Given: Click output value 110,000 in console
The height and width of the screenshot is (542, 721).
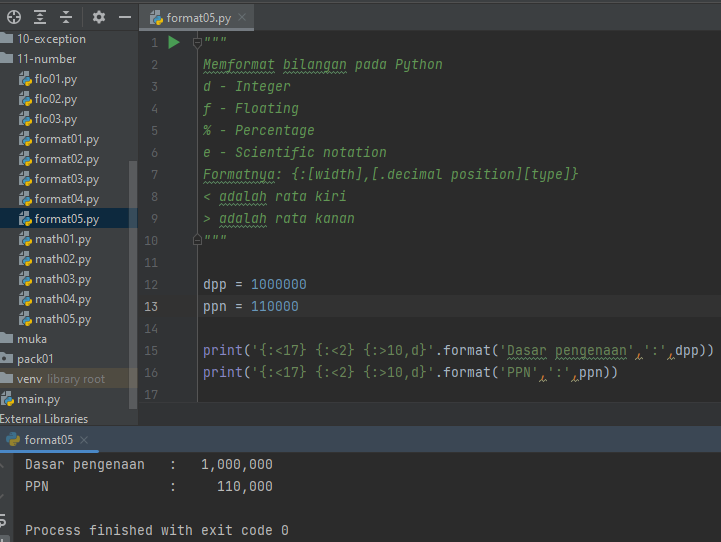Looking at the screenshot, I should tap(245, 486).
